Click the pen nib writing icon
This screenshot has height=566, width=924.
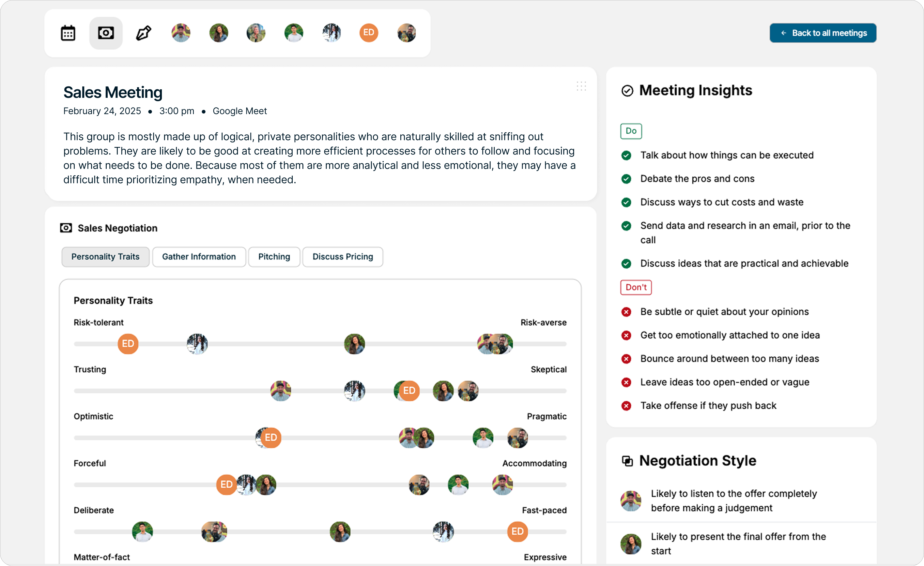[x=143, y=33]
